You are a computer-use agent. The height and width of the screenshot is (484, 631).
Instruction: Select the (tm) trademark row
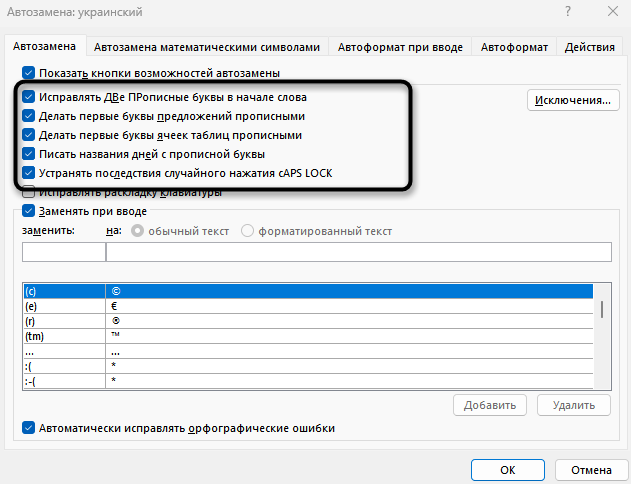point(308,336)
